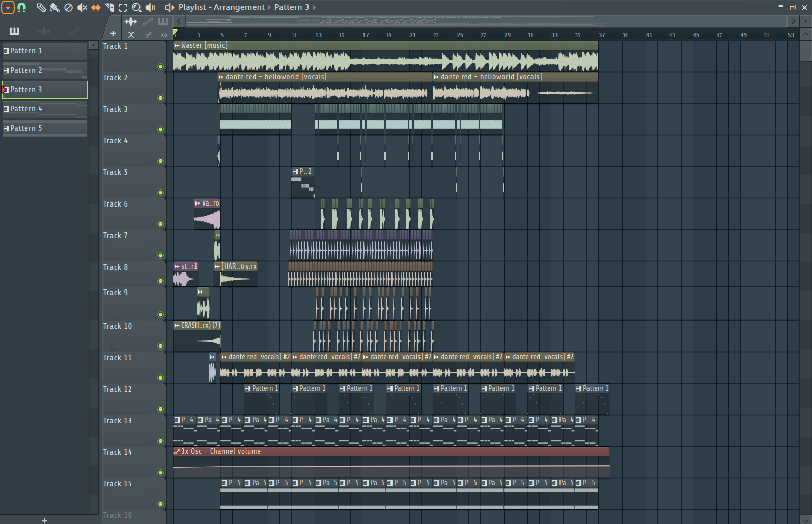
Task: Focus automation clips using the node icon
Action: pyautogui.click(x=148, y=21)
